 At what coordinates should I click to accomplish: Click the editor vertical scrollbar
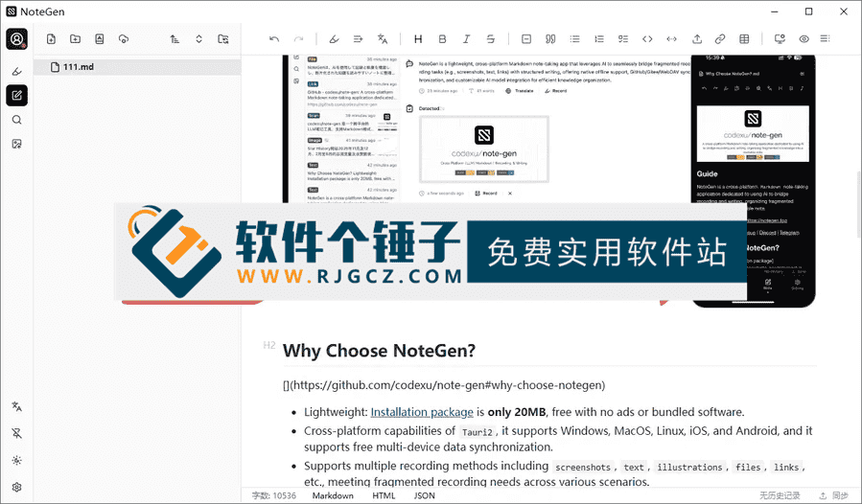coord(858,204)
